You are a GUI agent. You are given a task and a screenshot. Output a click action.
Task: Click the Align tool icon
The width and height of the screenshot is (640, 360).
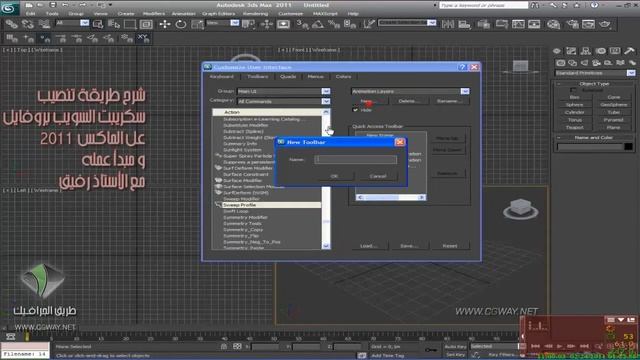[464, 24]
